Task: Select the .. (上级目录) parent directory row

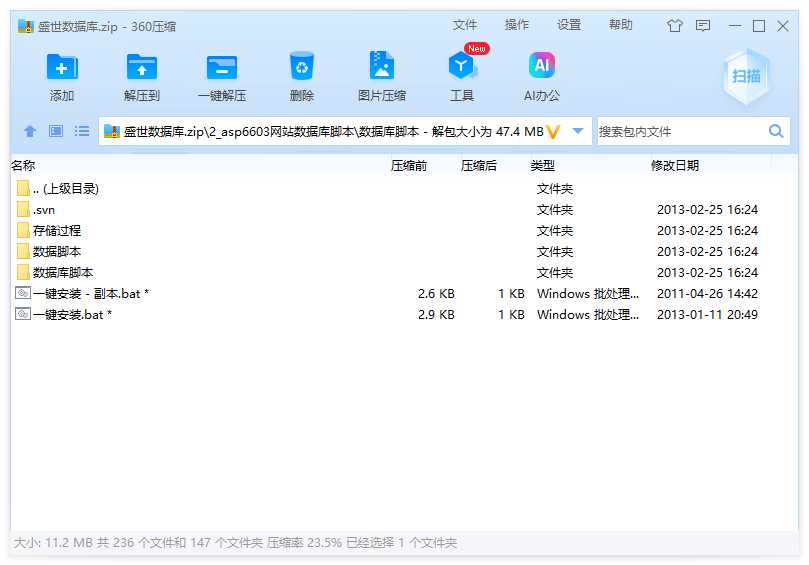Action: pyautogui.click(x=404, y=188)
